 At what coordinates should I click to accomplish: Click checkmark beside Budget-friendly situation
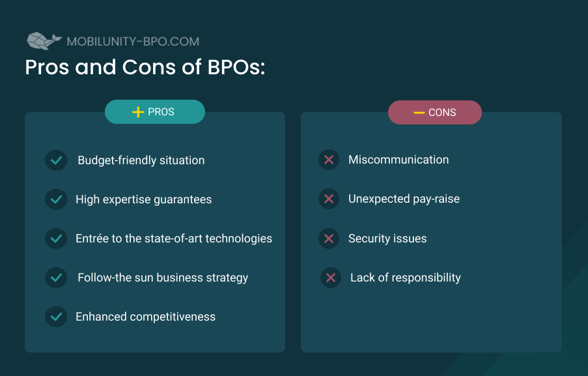point(56,160)
